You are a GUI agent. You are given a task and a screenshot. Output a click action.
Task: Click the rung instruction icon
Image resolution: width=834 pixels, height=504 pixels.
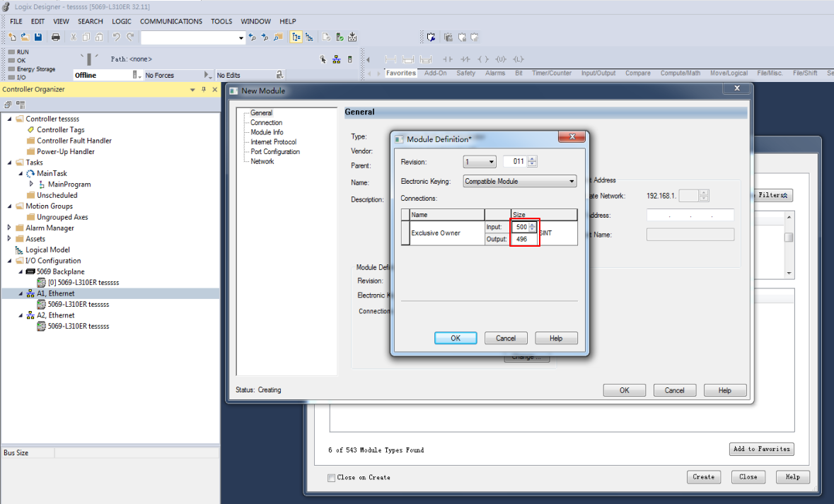[390, 59]
